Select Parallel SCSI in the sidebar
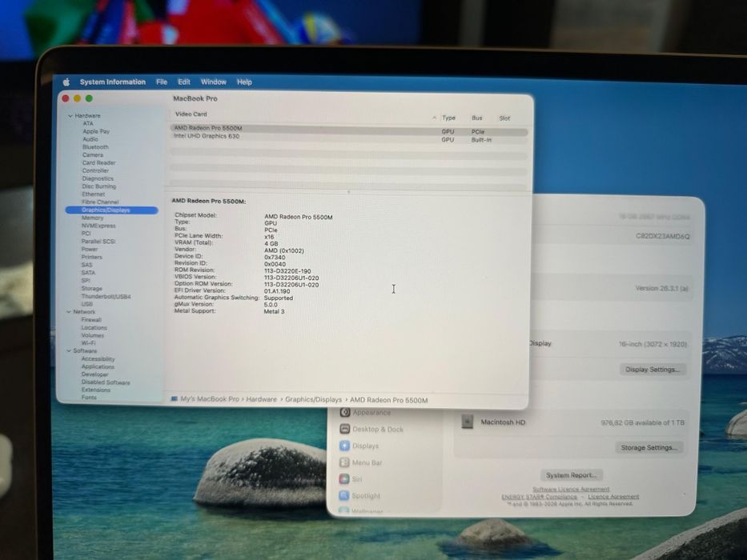747x560 pixels. [98, 242]
